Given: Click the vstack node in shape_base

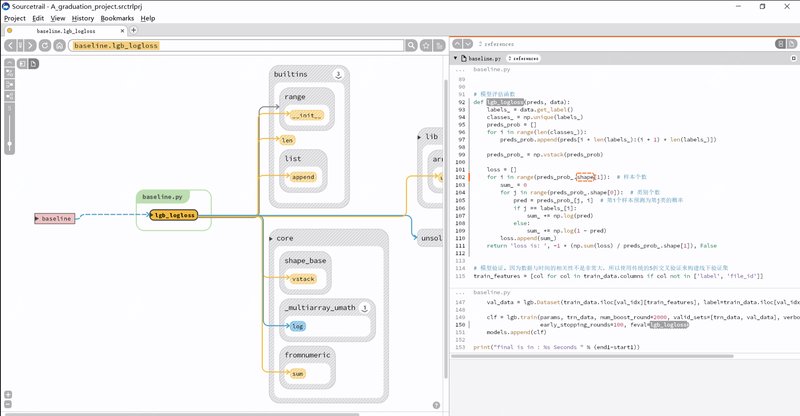Looking at the screenshot, I should click(303, 279).
